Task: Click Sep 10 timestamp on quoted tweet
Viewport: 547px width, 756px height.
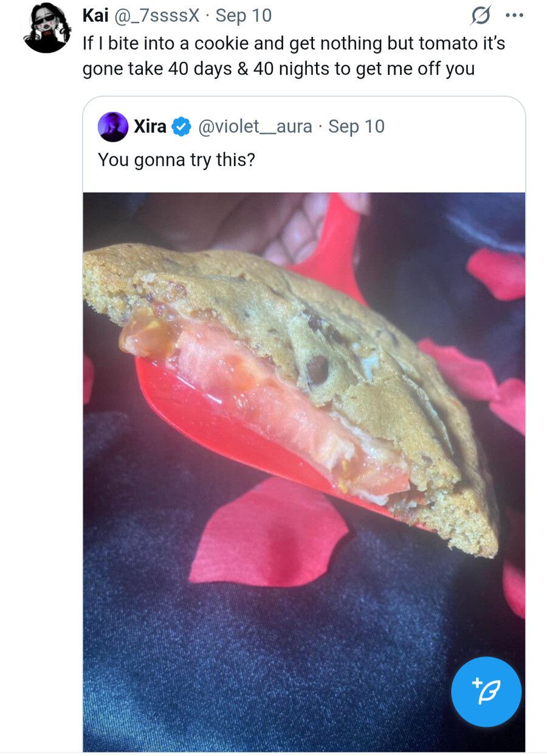Action: pos(356,127)
